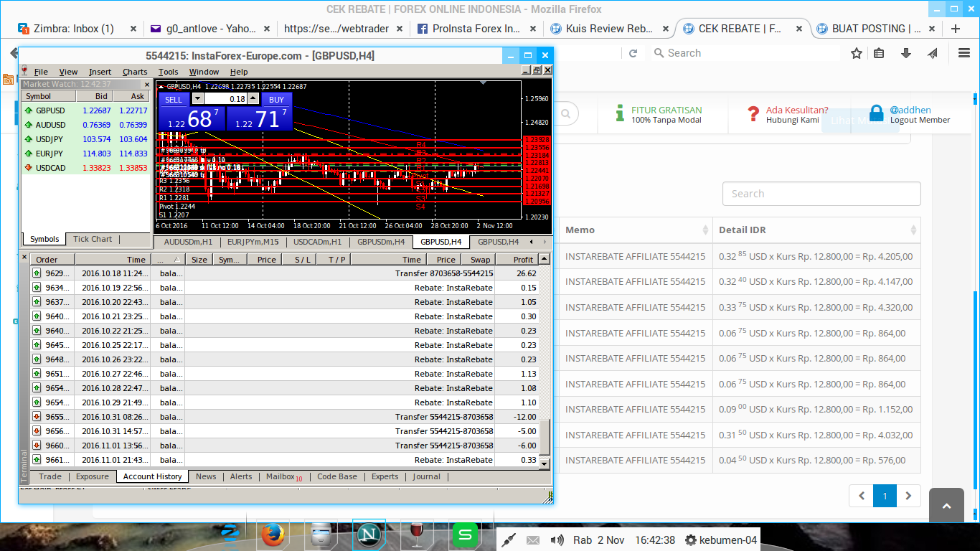Viewport: 980px width, 551px height.
Task: Open the Insert menu in MetaTrader
Action: [x=100, y=72]
